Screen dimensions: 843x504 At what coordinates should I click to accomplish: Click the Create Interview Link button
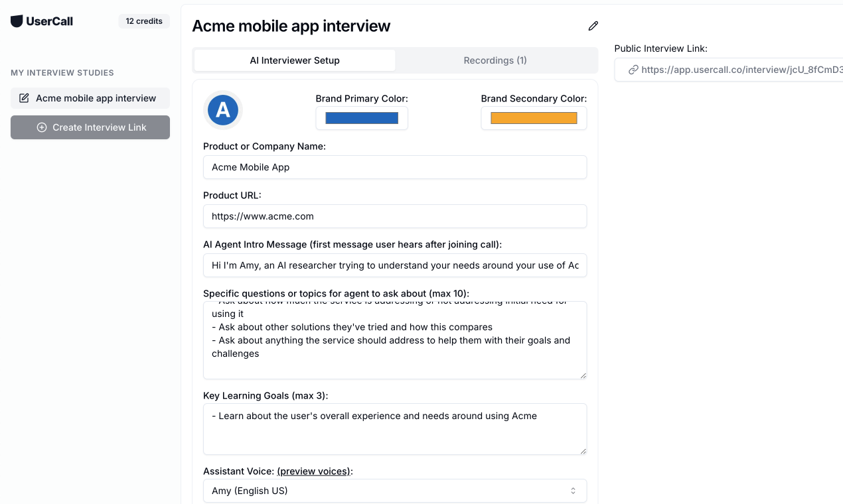pyautogui.click(x=90, y=127)
